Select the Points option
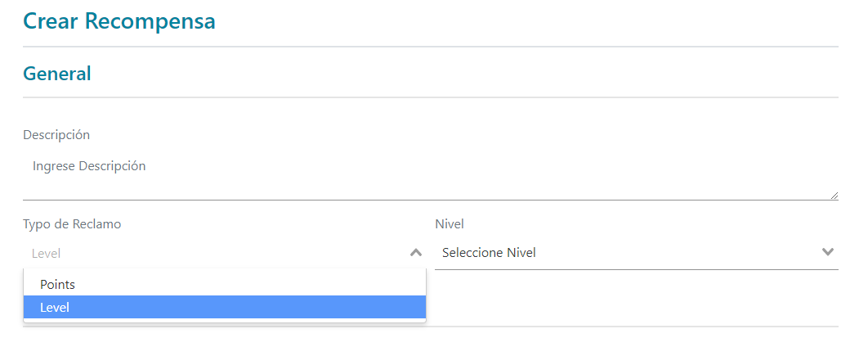Image resolution: width=868 pixels, height=338 pixels. 57,284
